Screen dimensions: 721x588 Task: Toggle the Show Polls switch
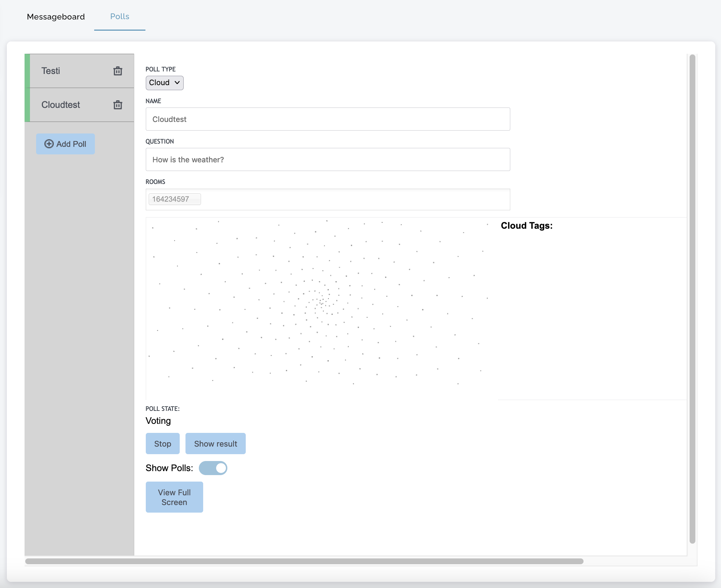(x=213, y=468)
